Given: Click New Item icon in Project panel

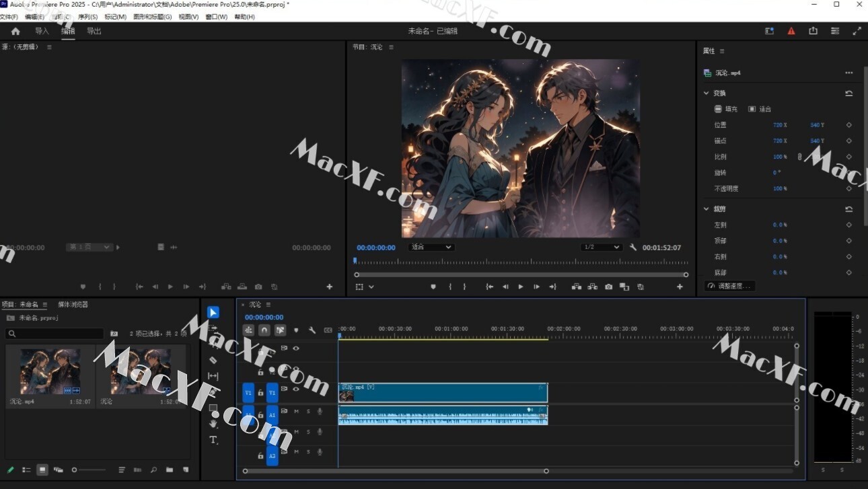Looking at the screenshot, I should click(186, 470).
